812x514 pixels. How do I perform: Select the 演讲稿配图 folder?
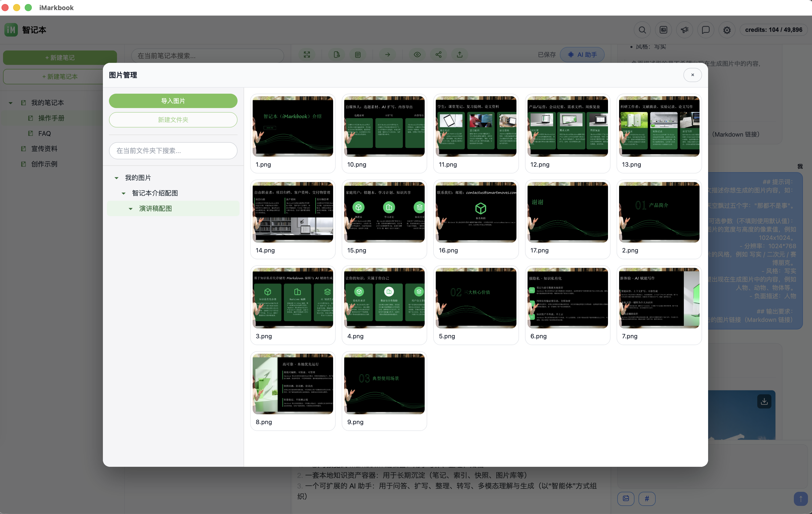tap(155, 209)
